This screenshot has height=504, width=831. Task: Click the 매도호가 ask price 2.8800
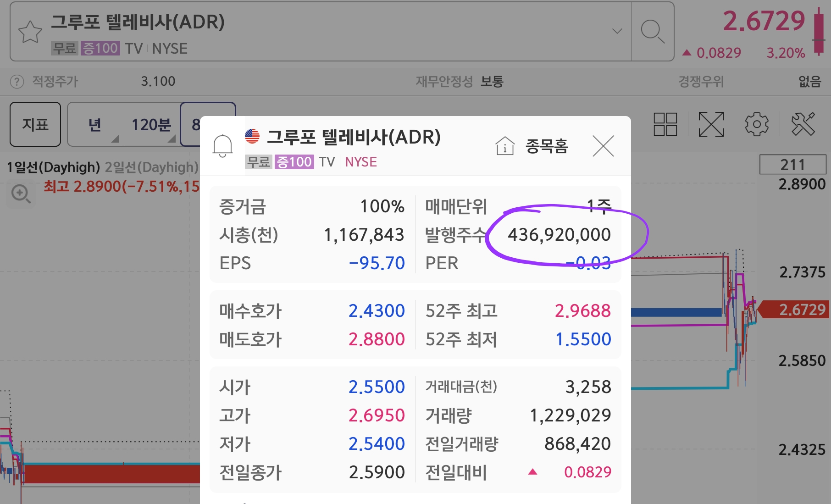tap(377, 339)
